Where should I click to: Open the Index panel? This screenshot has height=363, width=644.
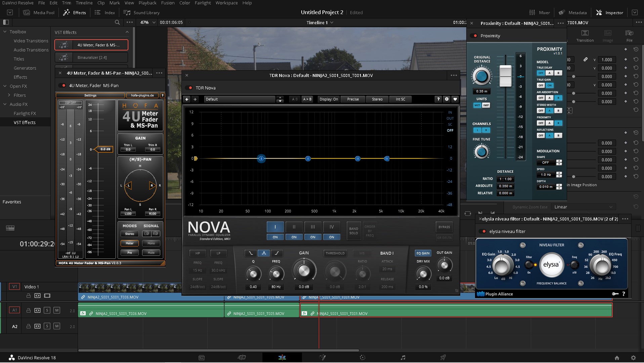pos(105,12)
